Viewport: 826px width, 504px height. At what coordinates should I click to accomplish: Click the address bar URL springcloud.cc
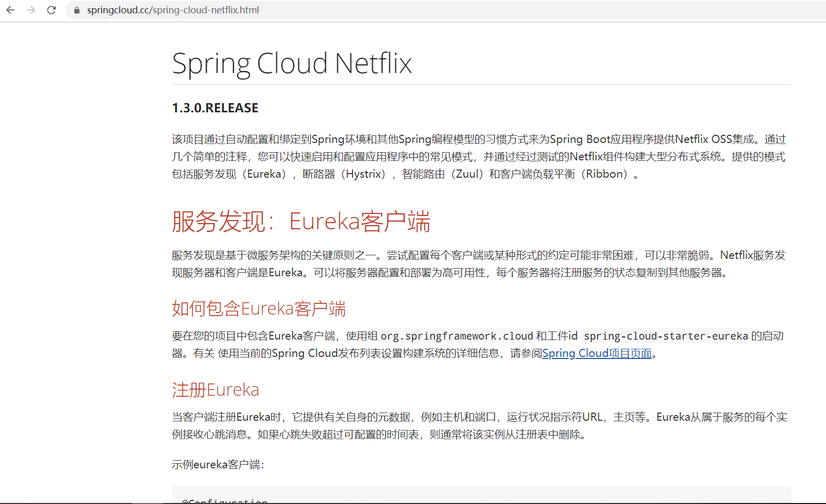tap(173, 10)
